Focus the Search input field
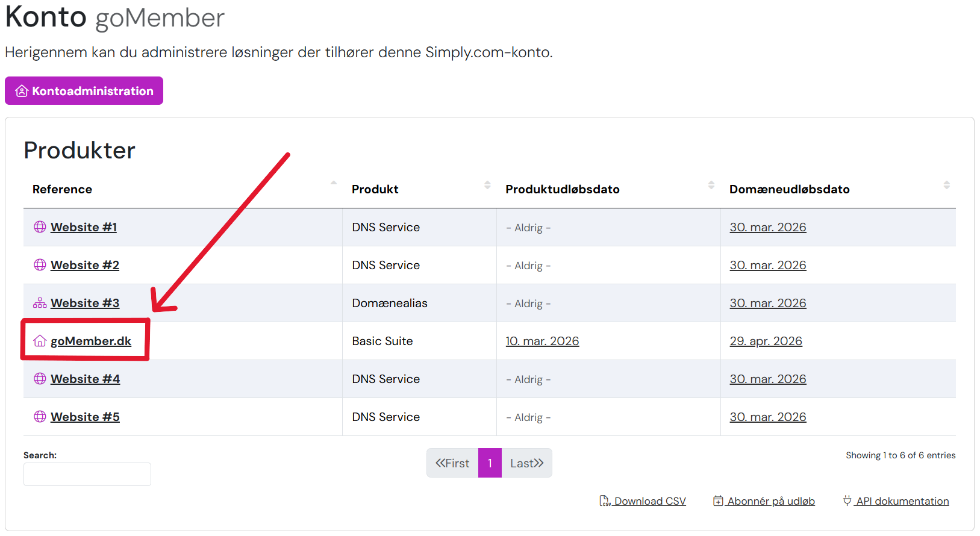The width and height of the screenshot is (980, 536). (87, 474)
